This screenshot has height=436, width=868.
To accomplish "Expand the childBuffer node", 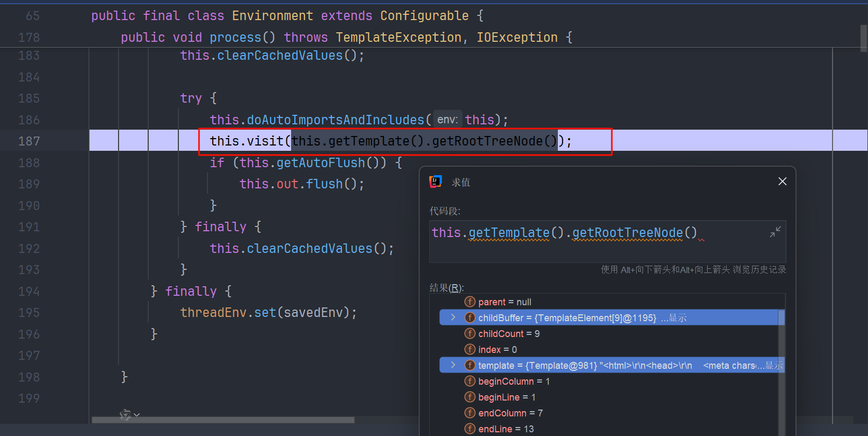I will click(x=453, y=317).
